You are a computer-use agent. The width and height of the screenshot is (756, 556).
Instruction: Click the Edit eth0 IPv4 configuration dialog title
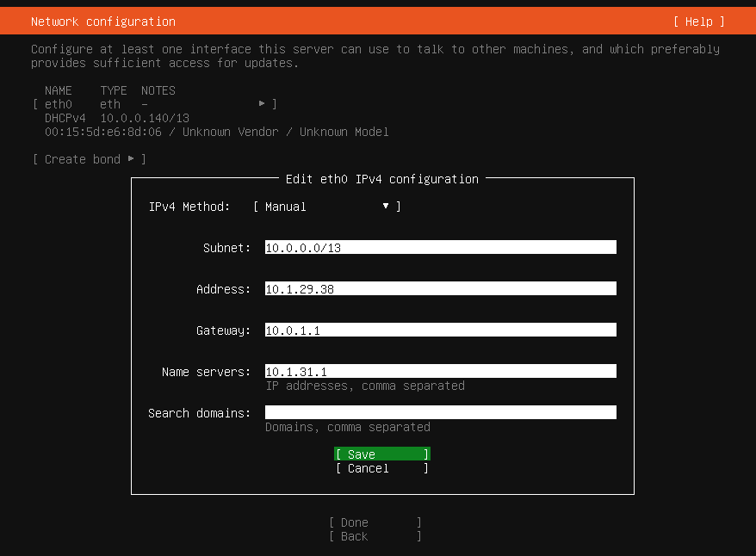pyautogui.click(x=381, y=179)
